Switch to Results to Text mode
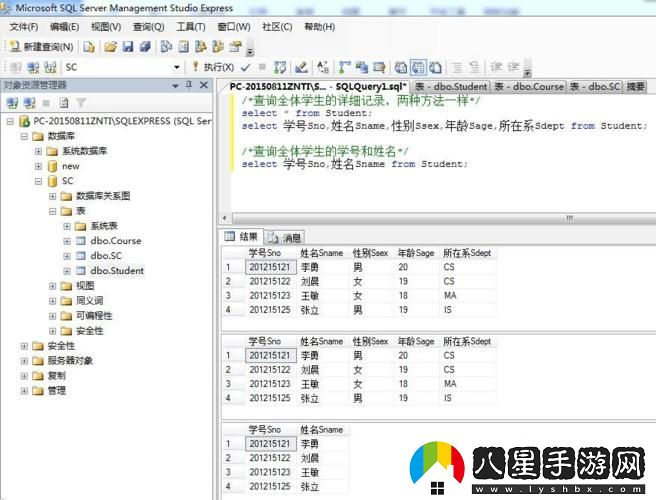Image resolution: width=656 pixels, height=500 pixels. 401,67
